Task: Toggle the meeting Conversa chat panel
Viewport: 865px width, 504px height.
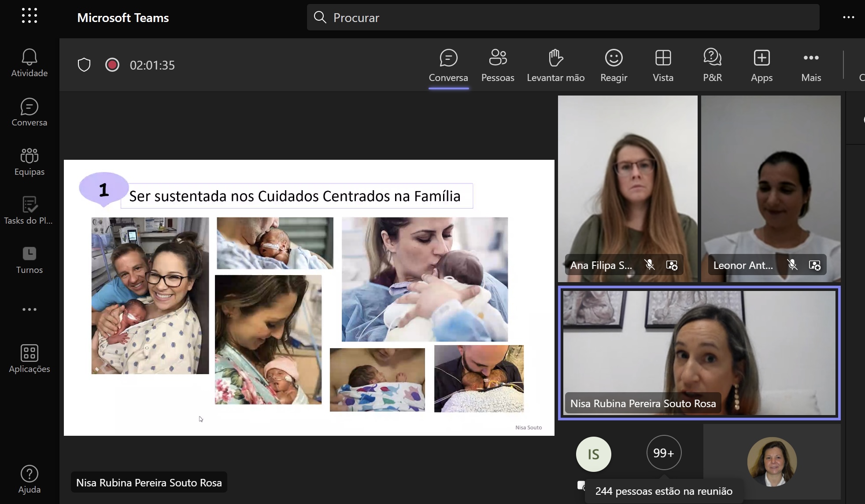Action: point(448,65)
